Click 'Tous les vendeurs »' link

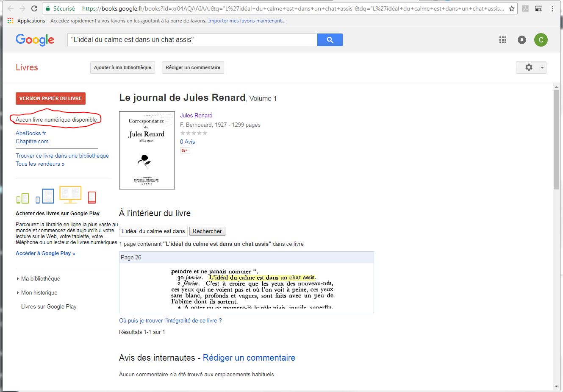pos(40,164)
